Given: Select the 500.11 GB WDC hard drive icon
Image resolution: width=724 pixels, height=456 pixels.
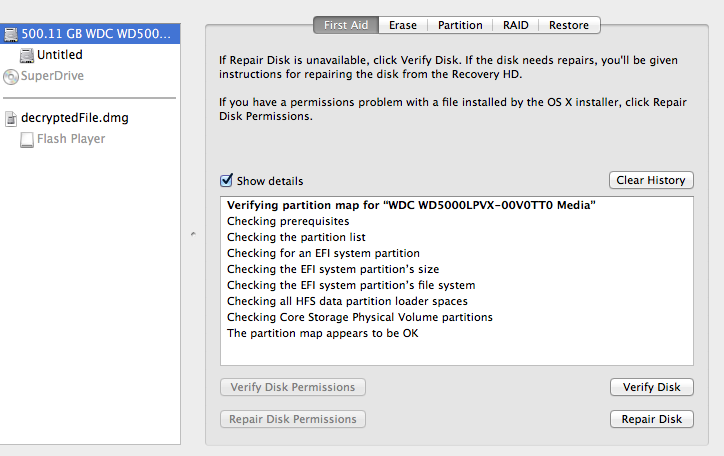Looking at the screenshot, I should point(10,34).
